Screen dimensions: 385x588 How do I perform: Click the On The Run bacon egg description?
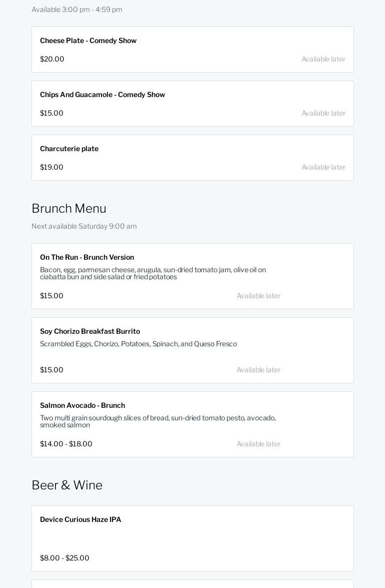(152, 273)
